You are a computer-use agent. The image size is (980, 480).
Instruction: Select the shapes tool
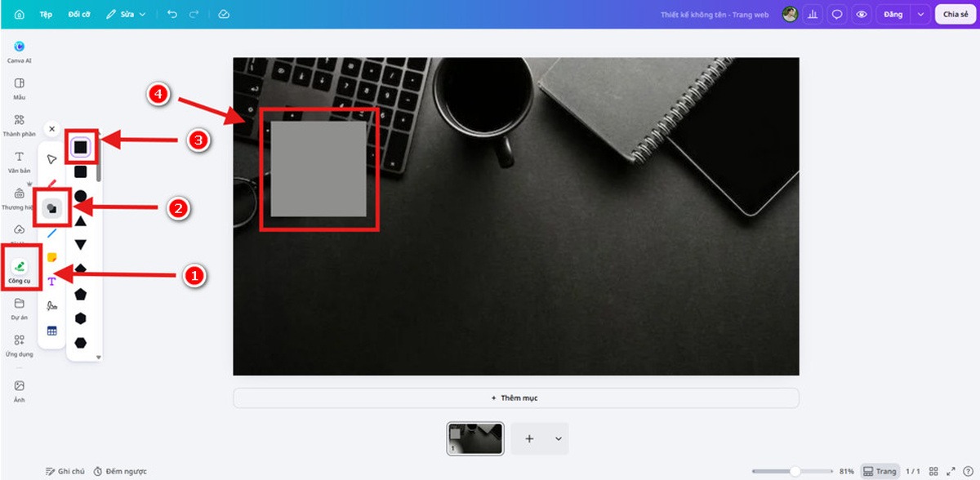point(51,207)
